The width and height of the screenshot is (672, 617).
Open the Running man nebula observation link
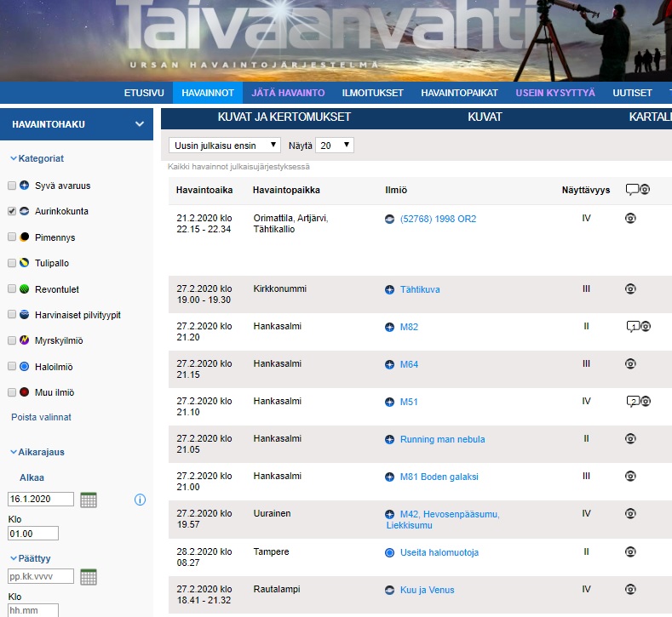(x=442, y=439)
